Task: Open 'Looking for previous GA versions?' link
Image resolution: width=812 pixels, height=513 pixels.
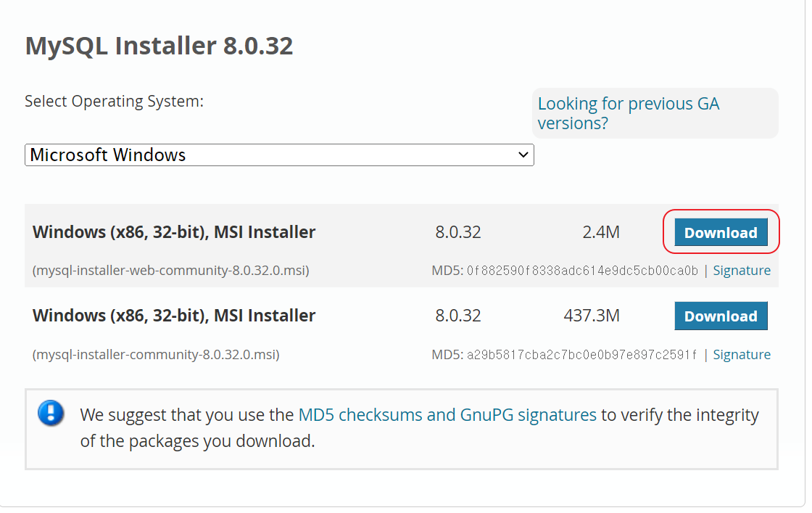Action: (x=628, y=113)
